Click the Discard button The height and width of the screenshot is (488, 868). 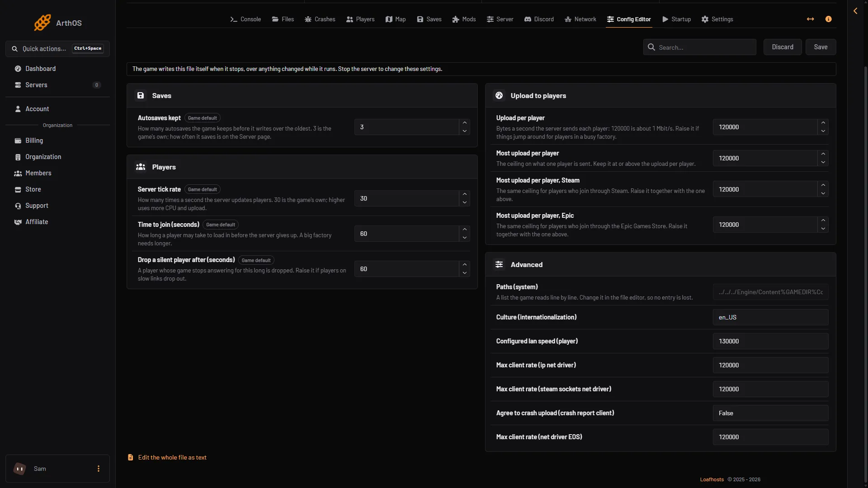[783, 47]
